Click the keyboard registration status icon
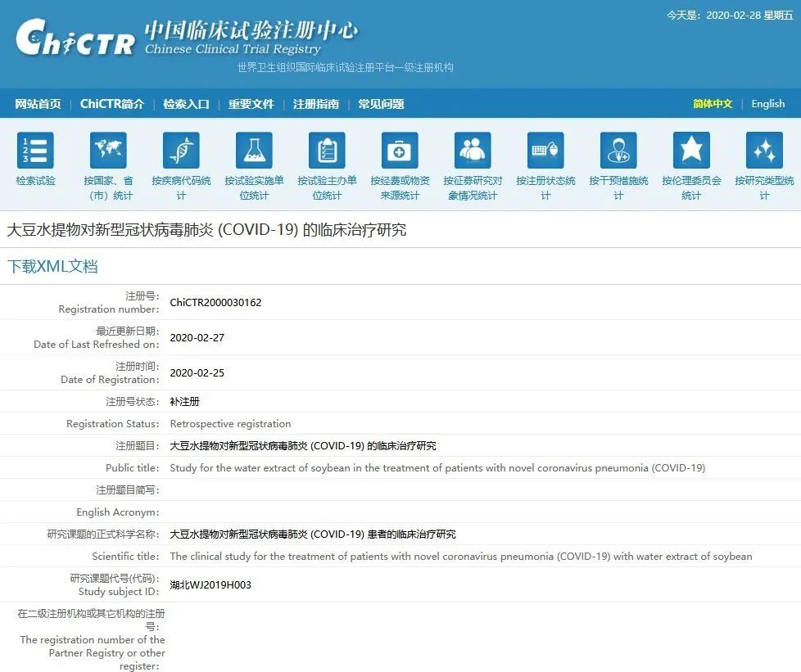The image size is (801, 672). pyautogui.click(x=545, y=150)
